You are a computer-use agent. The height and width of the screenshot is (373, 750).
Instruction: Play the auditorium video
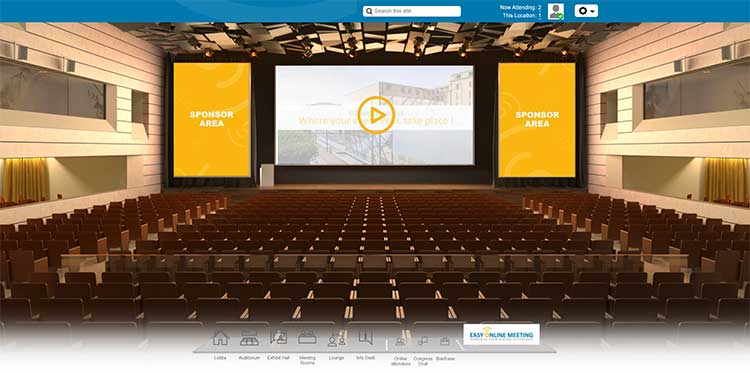376,115
